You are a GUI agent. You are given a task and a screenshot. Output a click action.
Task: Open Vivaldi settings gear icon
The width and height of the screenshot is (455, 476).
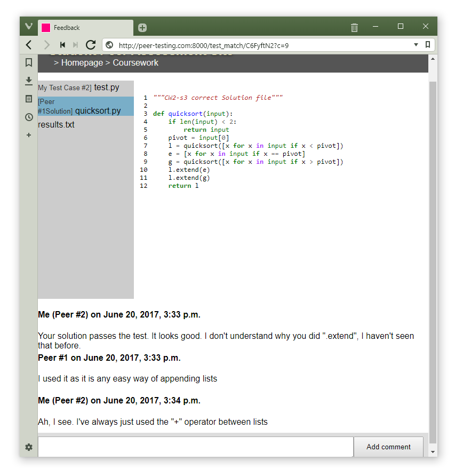click(29, 447)
